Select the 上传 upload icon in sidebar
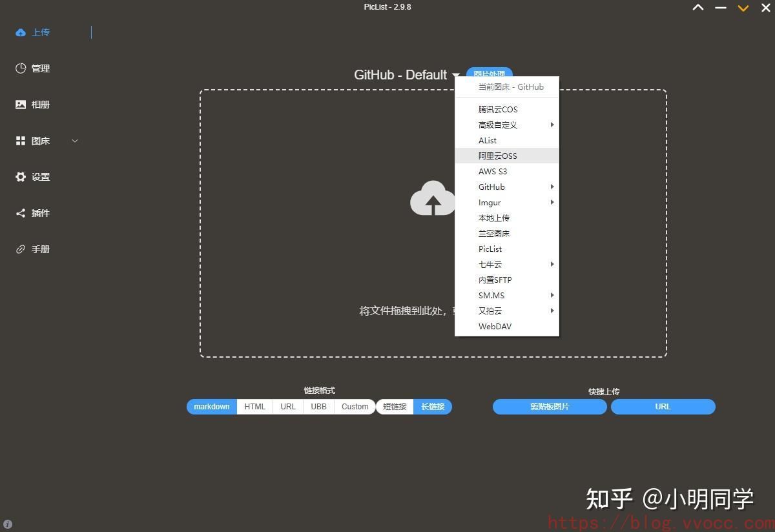 [20, 32]
